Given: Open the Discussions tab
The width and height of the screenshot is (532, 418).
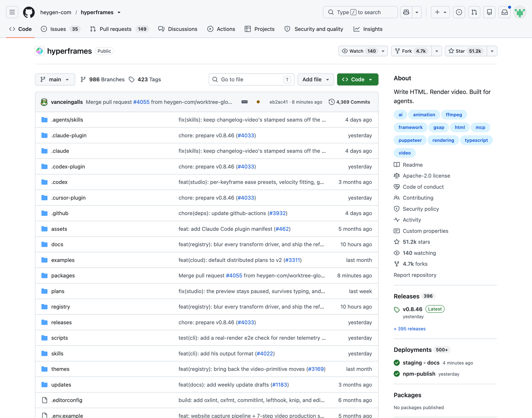Looking at the screenshot, I should 178,29.
